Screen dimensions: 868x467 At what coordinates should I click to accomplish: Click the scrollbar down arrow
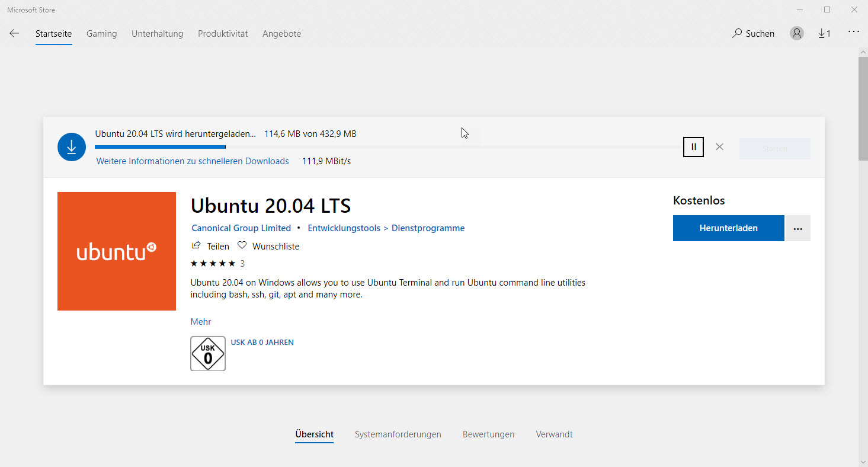863,462
